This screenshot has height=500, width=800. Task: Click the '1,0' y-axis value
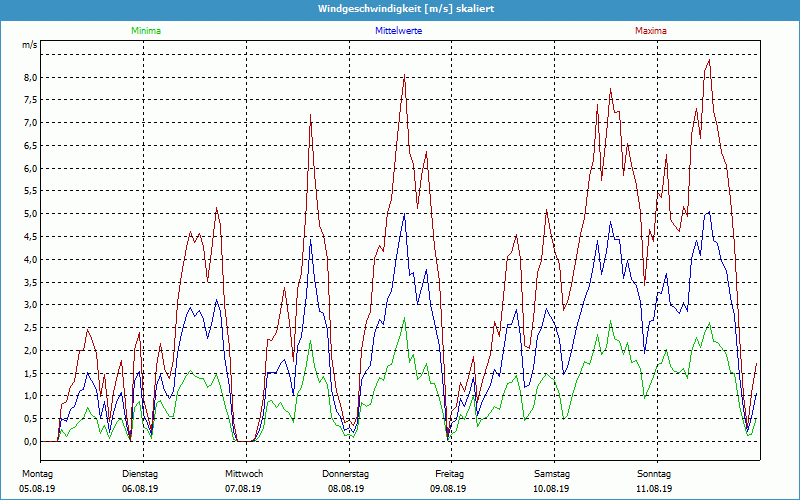pyautogui.click(x=31, y=396)
